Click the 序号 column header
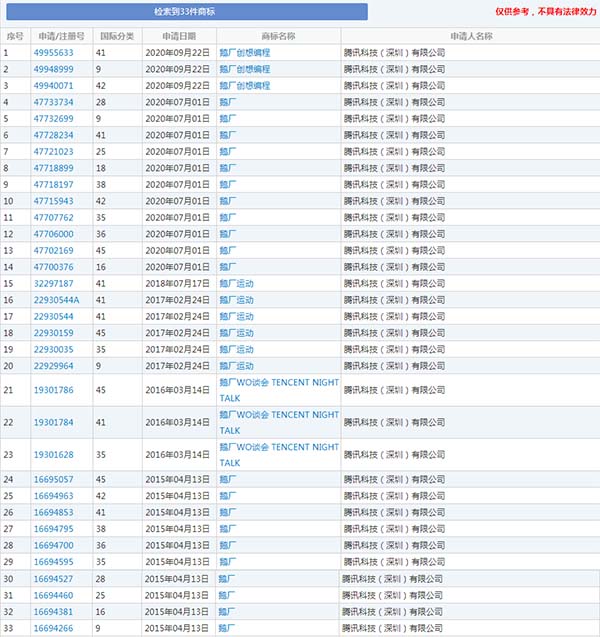600x637 pixels. [x=15, y=36]
